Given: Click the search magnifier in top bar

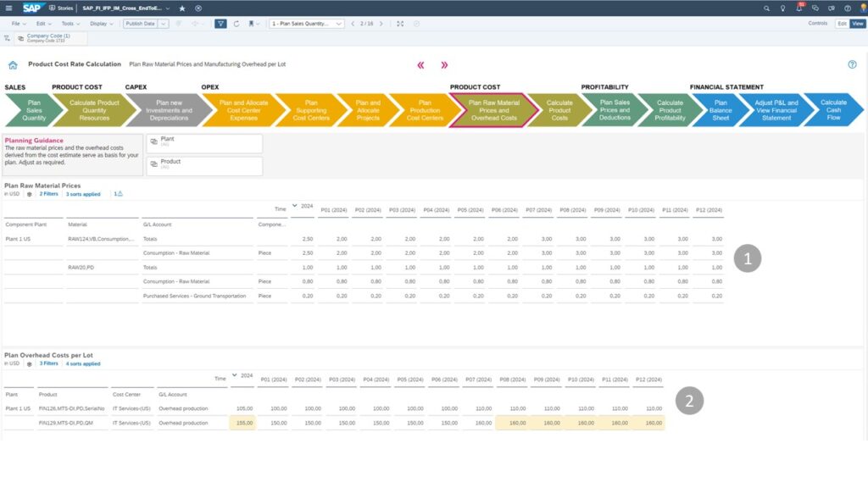Looking at the screenshot, I should (x=767, y=8).
